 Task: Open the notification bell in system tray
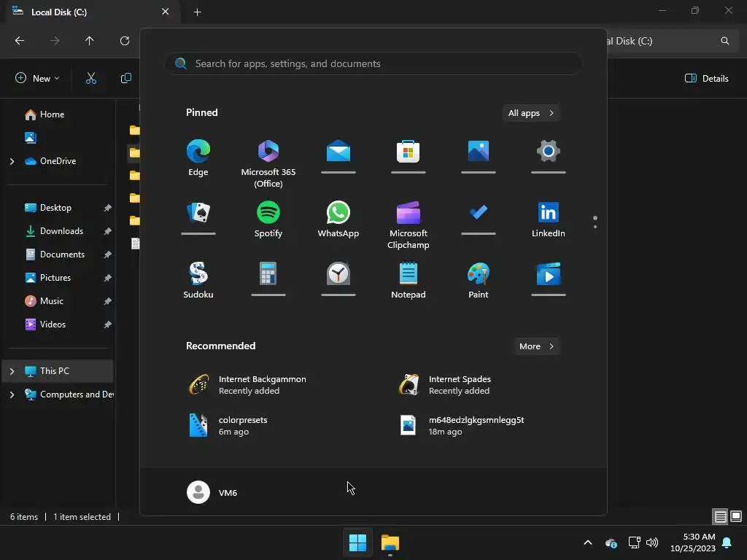click(727, 542)
